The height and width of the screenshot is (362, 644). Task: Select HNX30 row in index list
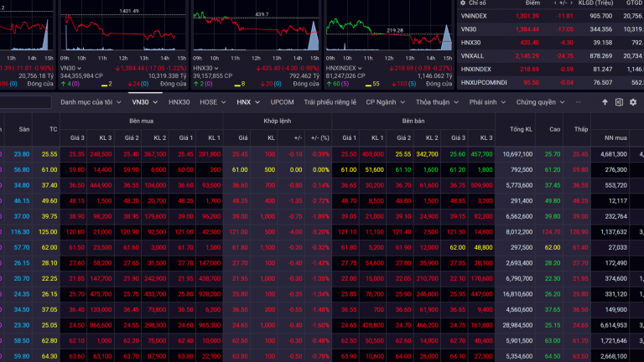(x=550, y=43)
